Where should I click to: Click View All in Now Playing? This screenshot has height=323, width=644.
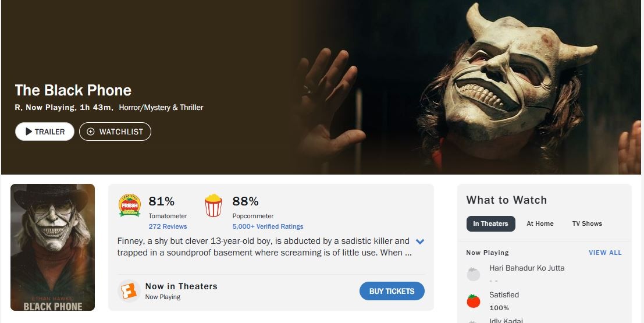pos(605,253)
